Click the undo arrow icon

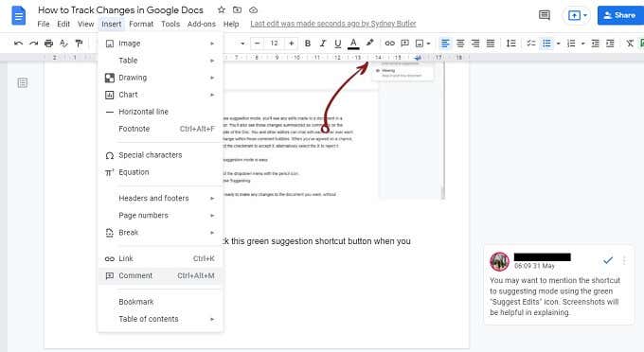click(18, 44)
